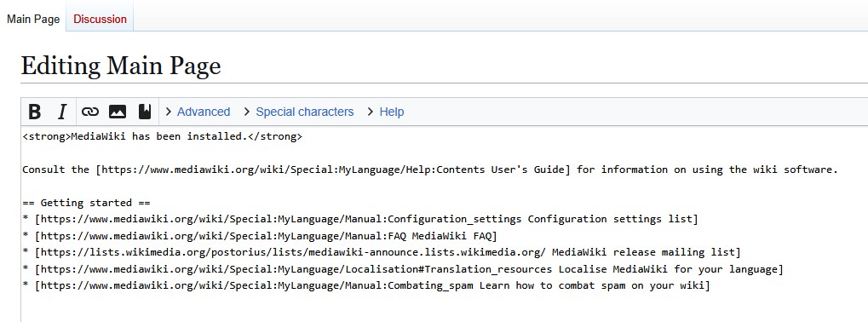The image size is (868, 322).
Task: Insert an image file using the picture icon
Action: coord(118,112)
